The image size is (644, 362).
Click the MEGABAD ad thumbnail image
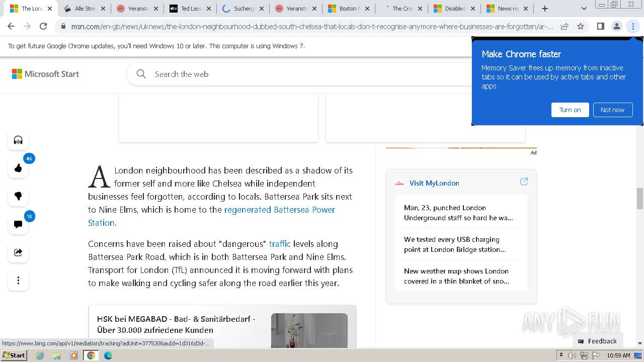pyautogui.click(x=309, y=330)
